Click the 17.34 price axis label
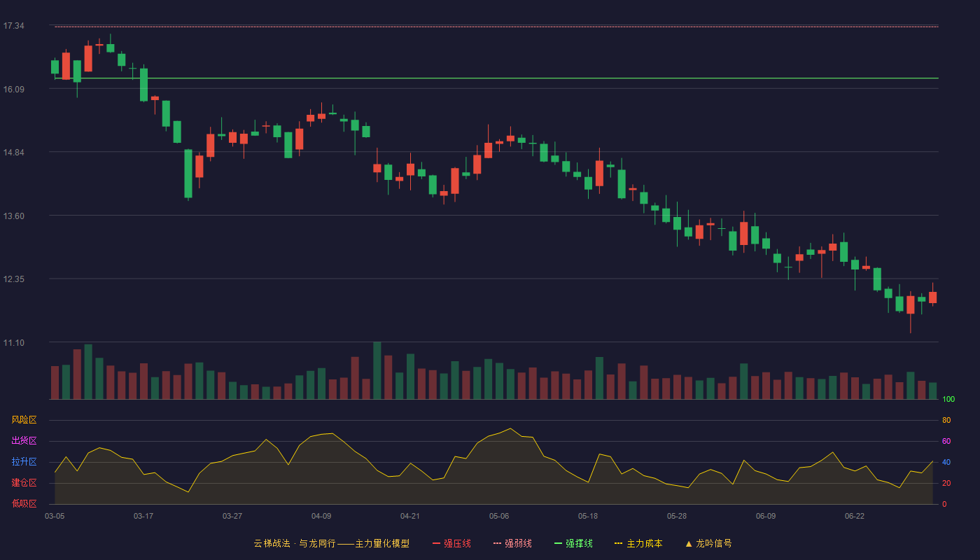The image size is (980, 560). coord(13,26)
